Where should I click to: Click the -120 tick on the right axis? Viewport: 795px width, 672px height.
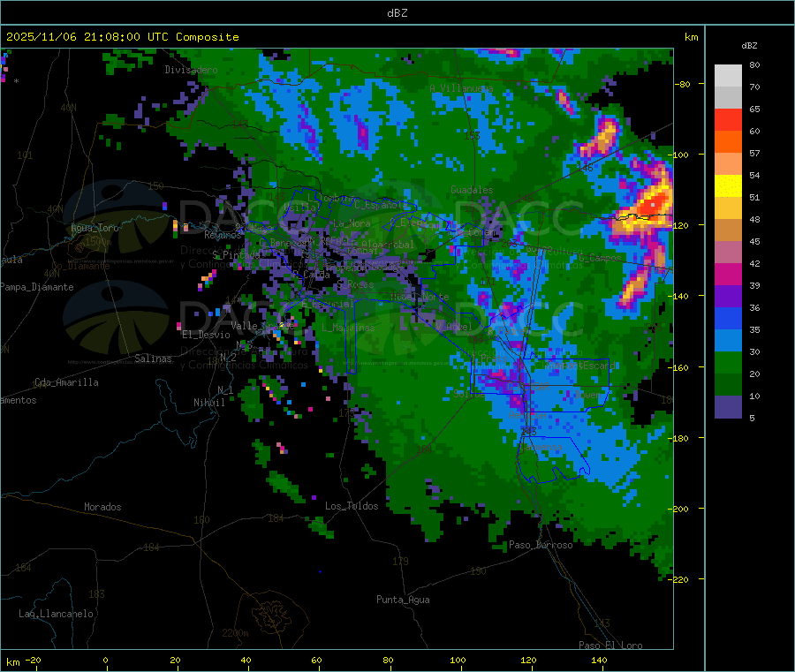[680, 225]
